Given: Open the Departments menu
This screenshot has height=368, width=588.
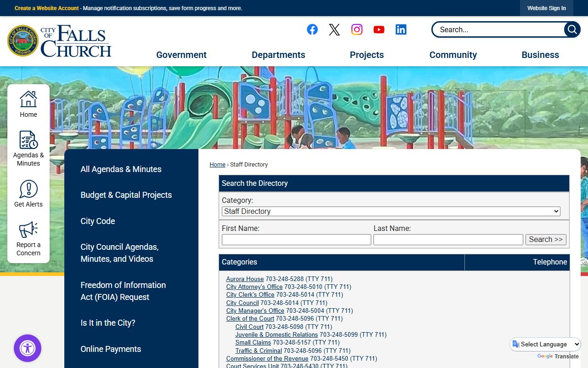Looking at the screenshot, I should (x=278, y=55).
